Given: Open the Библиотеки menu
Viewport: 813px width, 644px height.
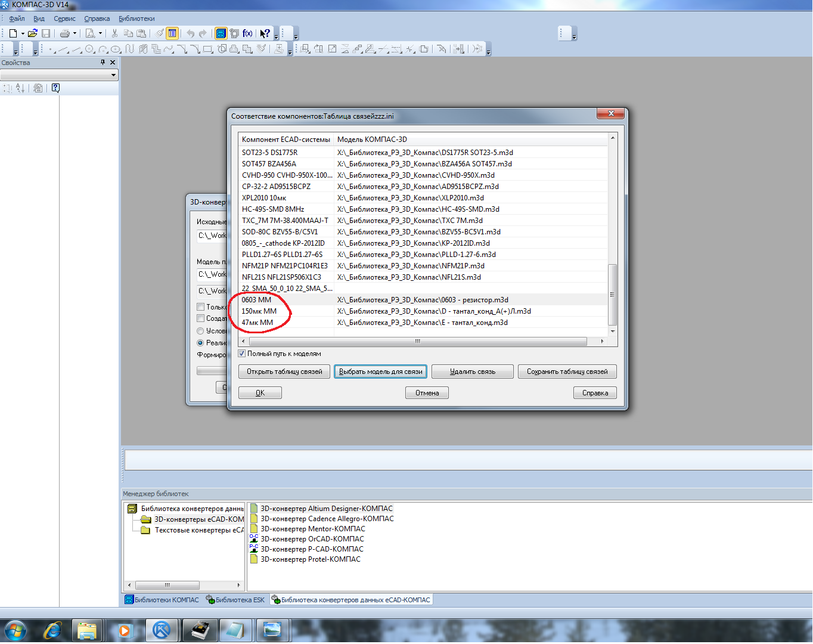Looking at the screenshot, I should click(x=136, y=18).
